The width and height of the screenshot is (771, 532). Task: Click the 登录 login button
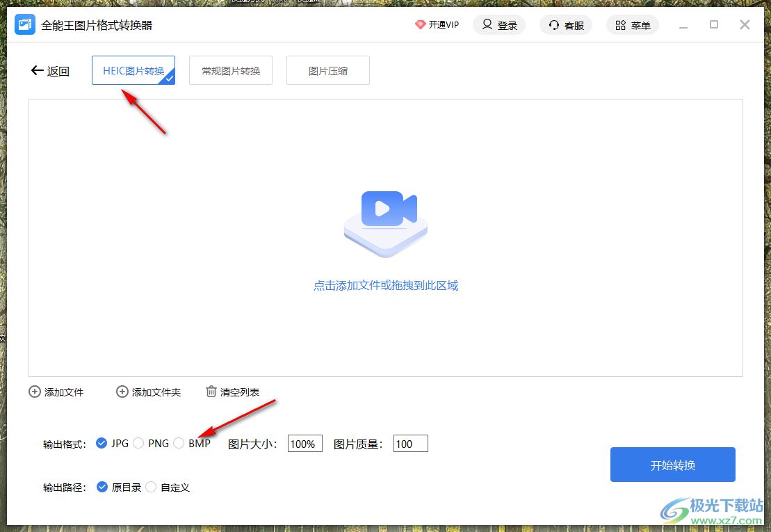[x=499, y=25]
